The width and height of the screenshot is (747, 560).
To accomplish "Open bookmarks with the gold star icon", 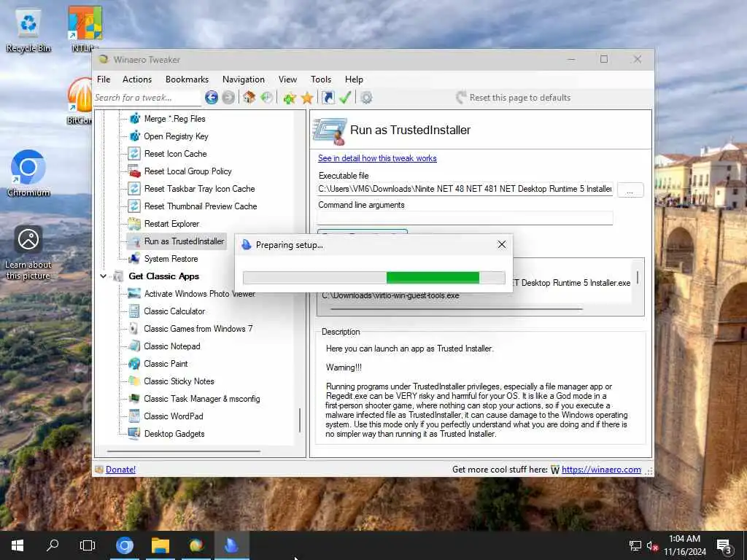I will pyautogui.click(x=307, y=98).
